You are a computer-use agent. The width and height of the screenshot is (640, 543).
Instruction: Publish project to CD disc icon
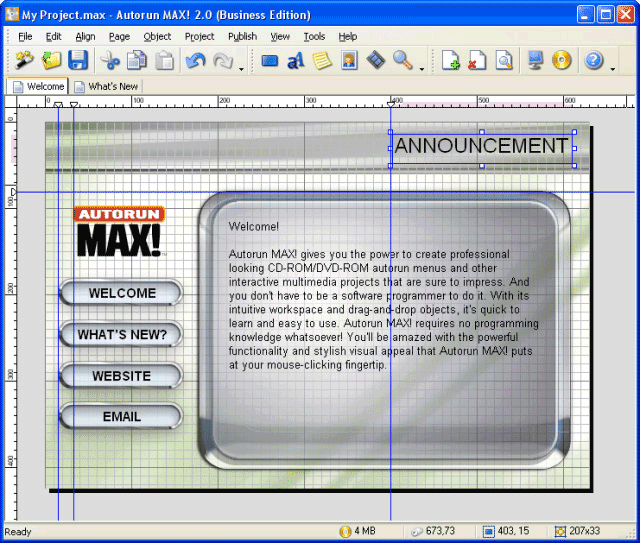[562, 60]
